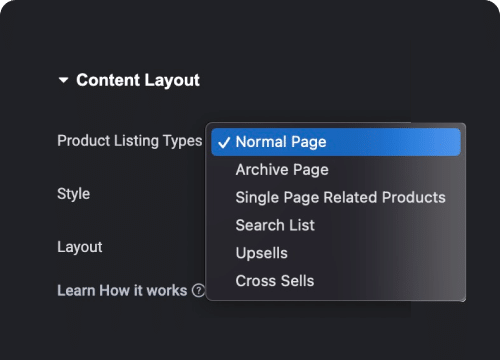The image size is (500, 360).
Task: Click the Layout setting label
Action: [80, 247]
